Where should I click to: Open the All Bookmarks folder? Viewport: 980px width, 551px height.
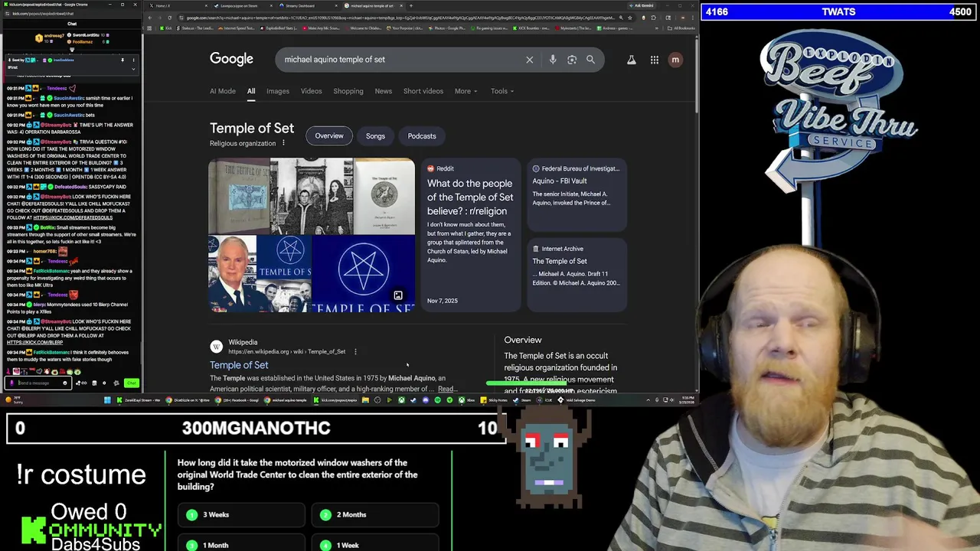pyautogui.click(x=681, y=28)
